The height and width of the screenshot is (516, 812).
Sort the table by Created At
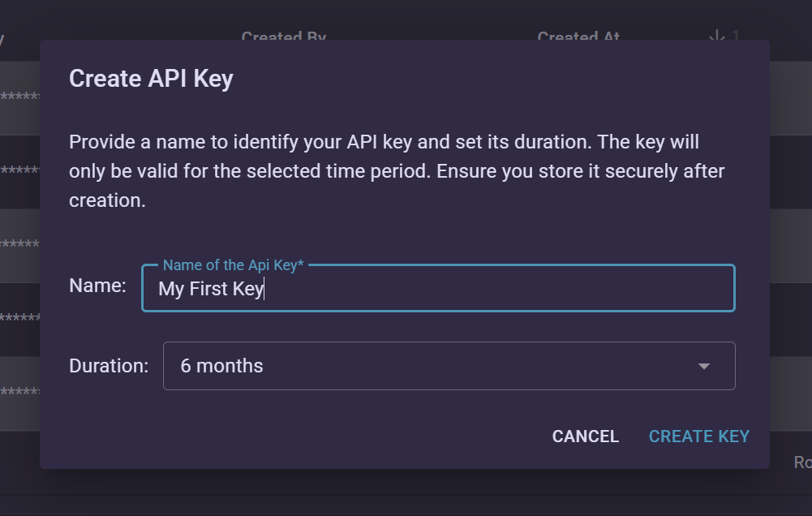pyautogui.click(x=578, y=37)
